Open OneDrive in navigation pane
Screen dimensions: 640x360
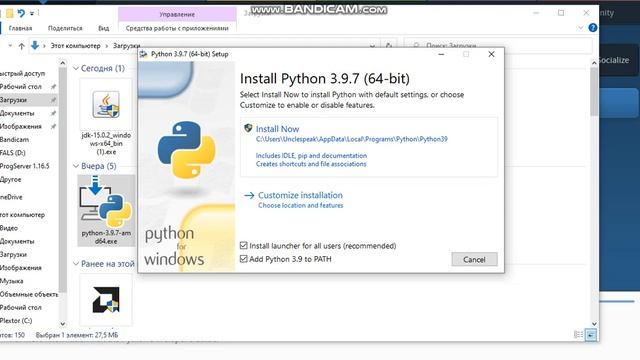tap(11, 197)
